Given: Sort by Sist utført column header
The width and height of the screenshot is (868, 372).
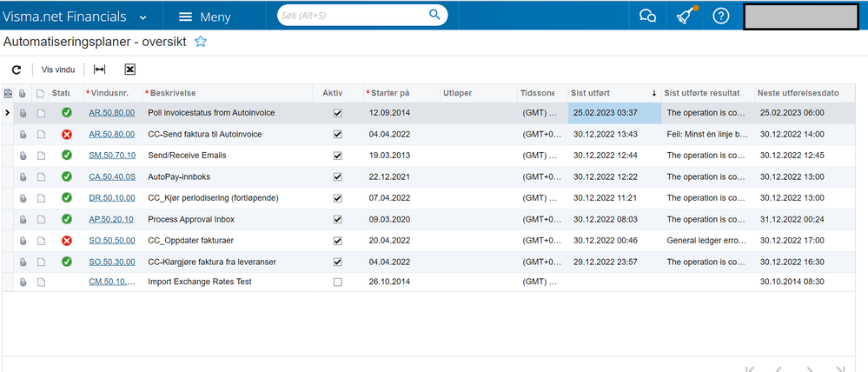Looking at the screenshot, I should pos(613,93).
